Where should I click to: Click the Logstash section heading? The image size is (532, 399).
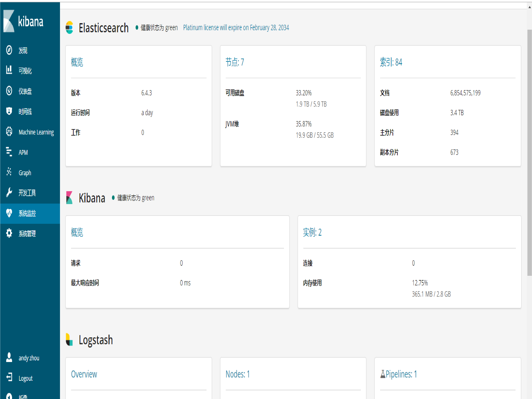tap(96, 340)
